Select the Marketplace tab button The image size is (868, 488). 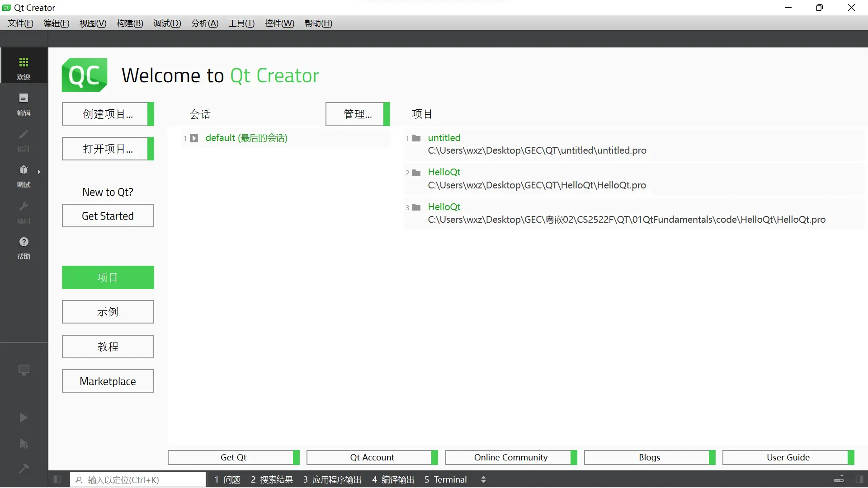tap(108, 381)
